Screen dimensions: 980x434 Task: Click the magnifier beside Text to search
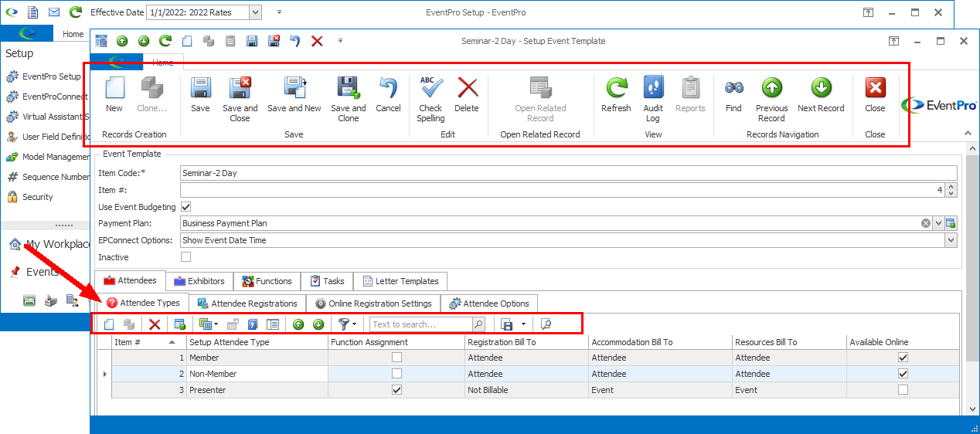478,324
